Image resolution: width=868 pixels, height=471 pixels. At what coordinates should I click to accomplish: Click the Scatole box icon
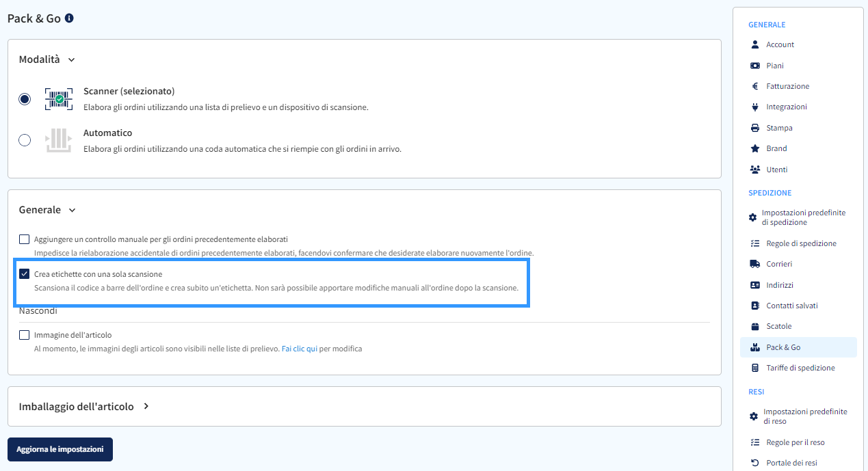pyautogui.click(x=754, y=326)
